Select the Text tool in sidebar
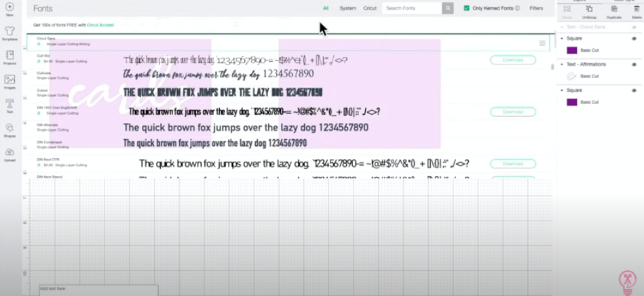644x296 pixels. point(10,104)
